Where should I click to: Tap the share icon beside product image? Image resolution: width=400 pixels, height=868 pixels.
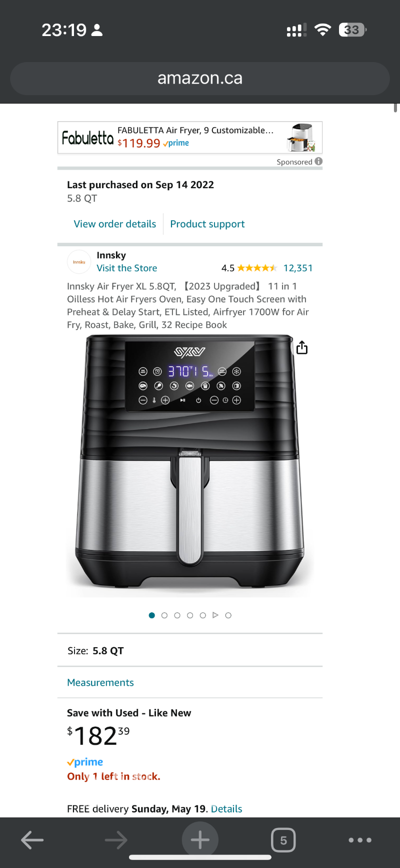tap(302, 347)
